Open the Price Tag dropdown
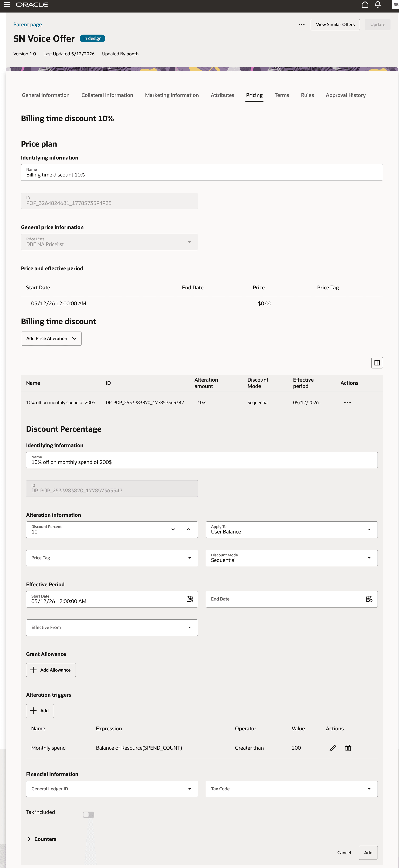 point(112,558)
